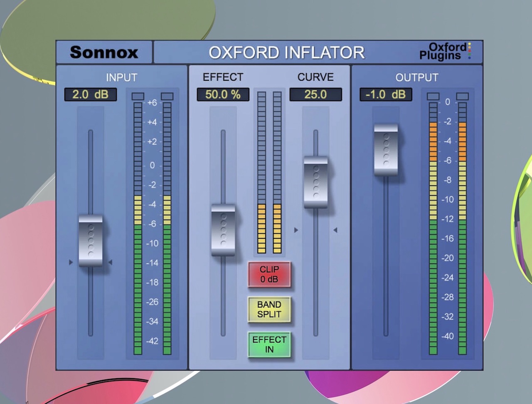Select the Effect 50.0 % value field
The width and height of the screenshot is (532, 404).
click(x=223, y=94)
